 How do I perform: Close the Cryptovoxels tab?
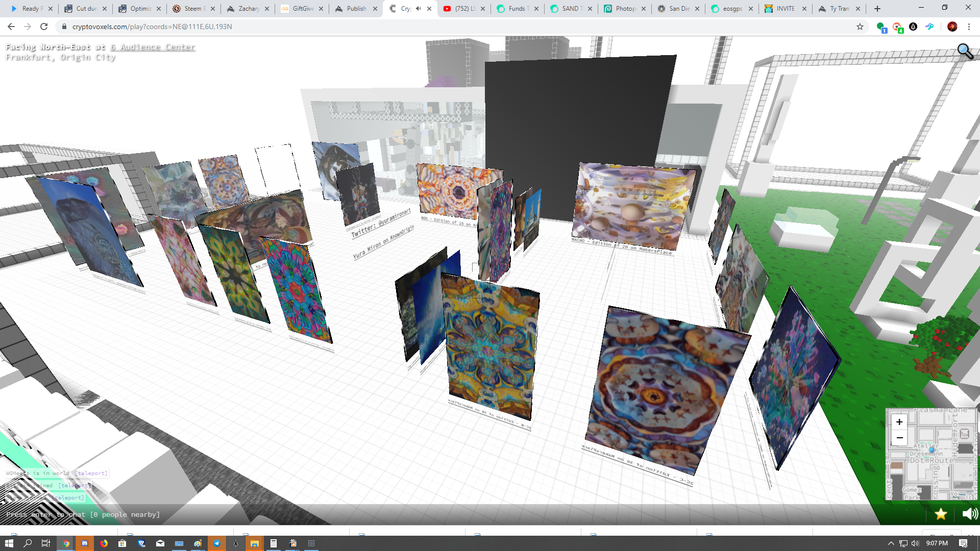click(429, 9)
